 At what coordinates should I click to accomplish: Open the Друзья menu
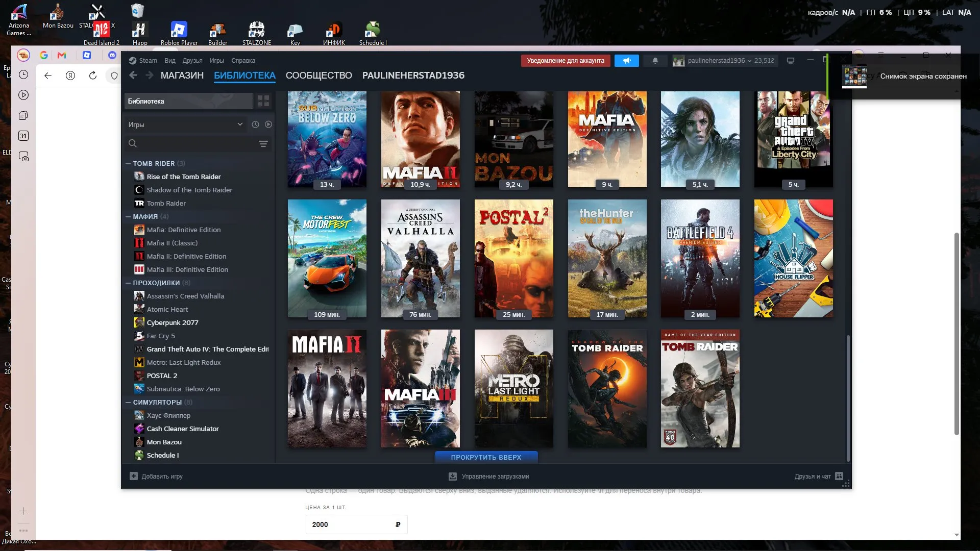(192, 61)
